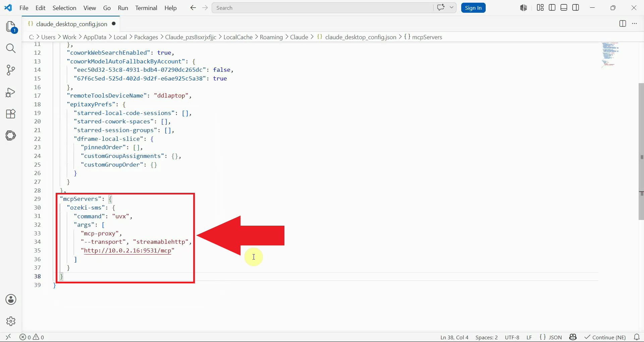Click the minimap code preview

[x=610, y=55]
